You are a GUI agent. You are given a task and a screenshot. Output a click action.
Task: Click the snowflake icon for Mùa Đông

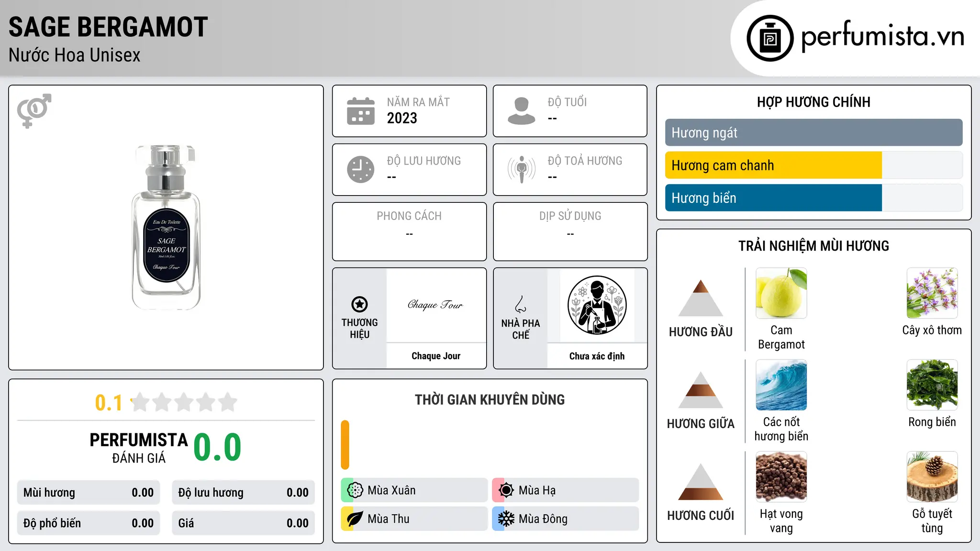[x=506, y=519]
